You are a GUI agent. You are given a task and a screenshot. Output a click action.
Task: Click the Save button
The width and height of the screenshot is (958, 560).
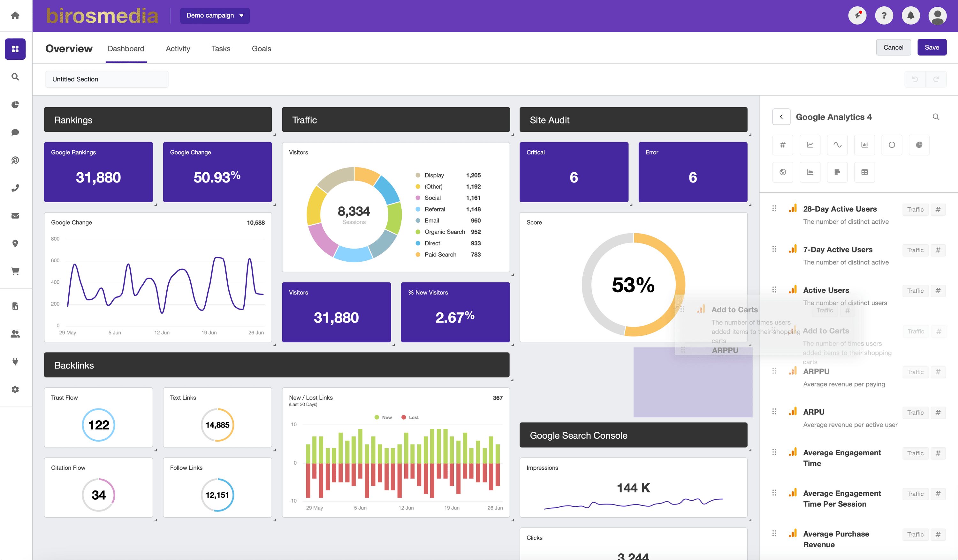pyautogui.click(x=931, y=48)
